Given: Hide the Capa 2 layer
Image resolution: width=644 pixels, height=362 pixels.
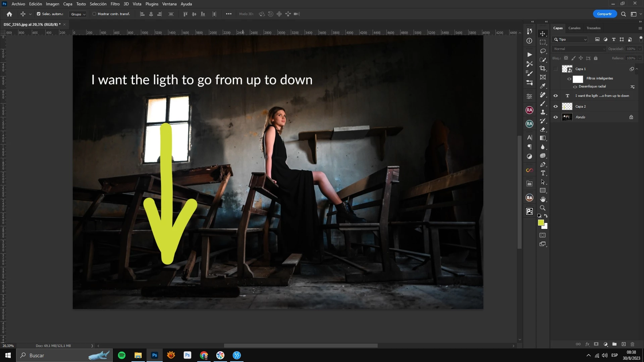Looking at the screenshot, I should point(555,107).
